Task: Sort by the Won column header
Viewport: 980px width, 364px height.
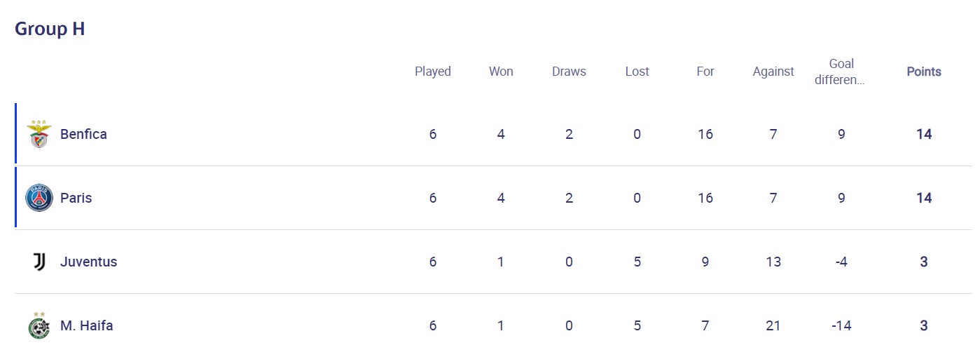Action: click(501, 72)
